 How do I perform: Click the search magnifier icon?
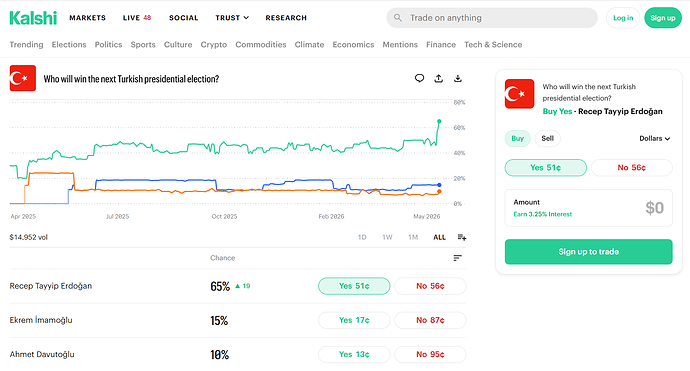click(x=398, y=18)
